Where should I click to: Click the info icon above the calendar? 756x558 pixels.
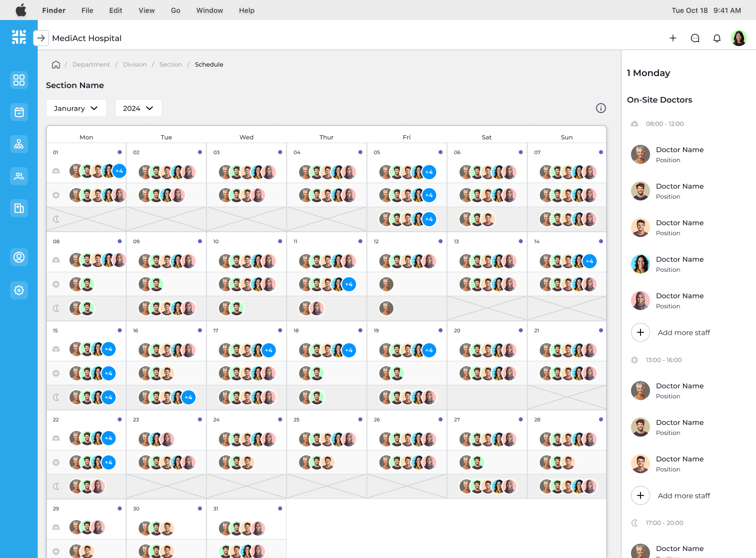click(x=601, y=108)
